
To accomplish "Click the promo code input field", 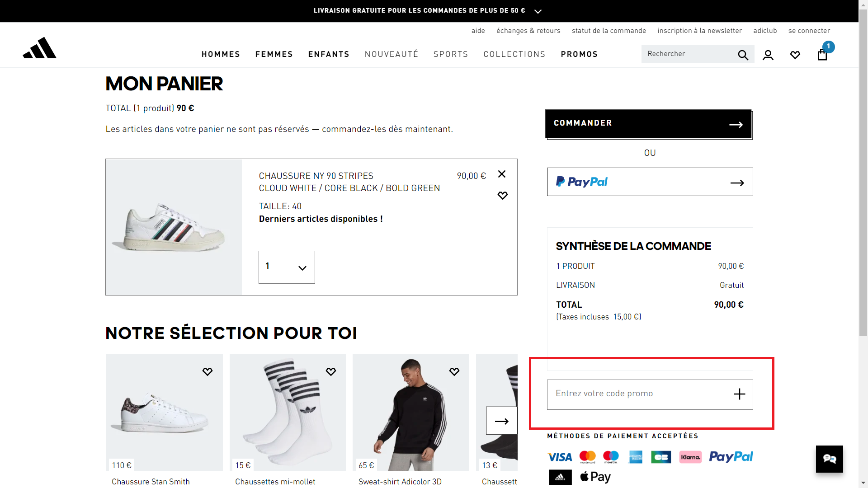I will coord(637,394).
